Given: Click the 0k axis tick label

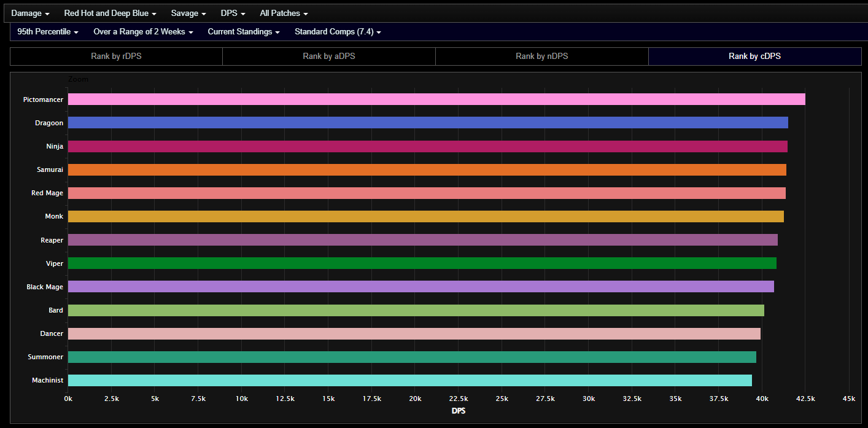Looking at the screenshot, I should pos(68,399).
